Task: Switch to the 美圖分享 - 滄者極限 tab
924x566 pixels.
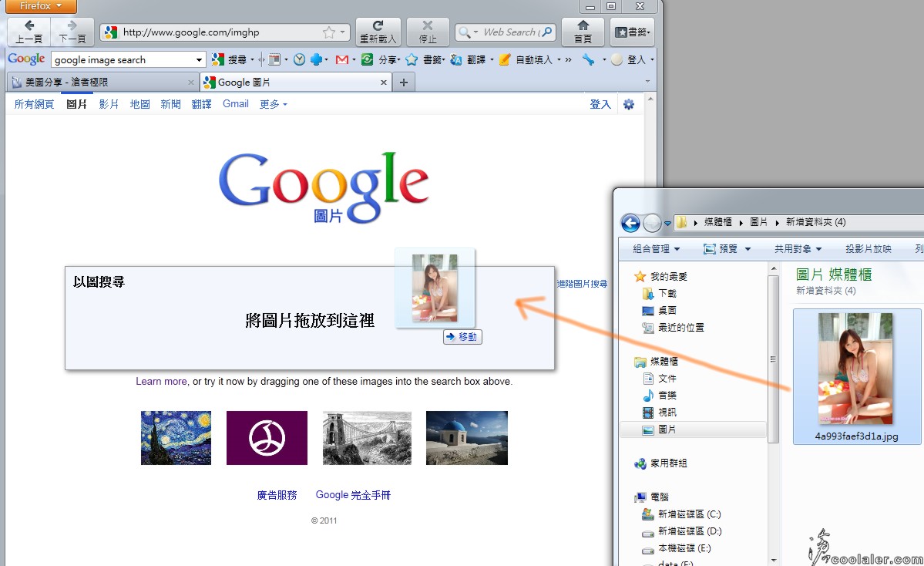Action: pos(103,83)
